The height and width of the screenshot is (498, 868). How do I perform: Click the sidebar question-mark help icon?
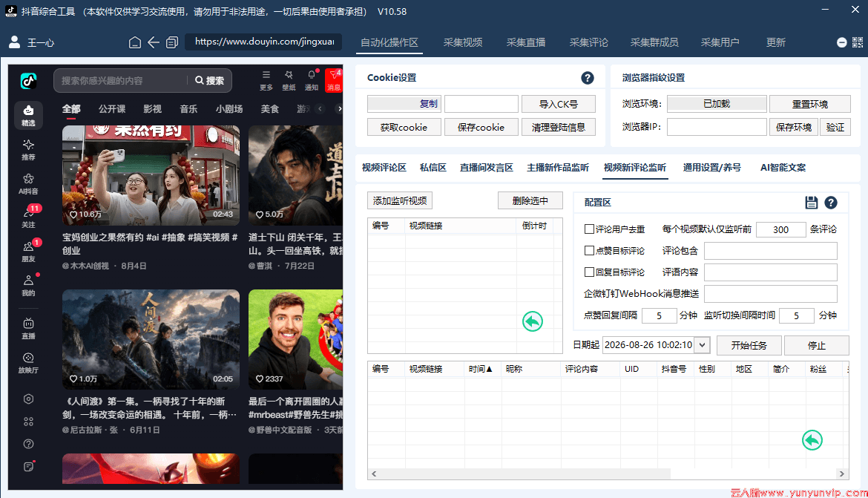pyautogui.click(x=29, y=444)
